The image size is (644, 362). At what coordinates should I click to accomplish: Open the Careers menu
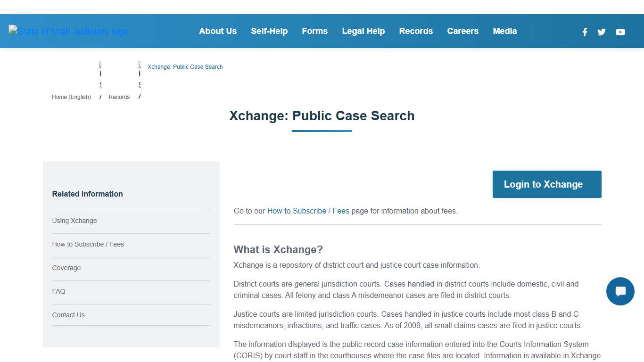point(462,31)
